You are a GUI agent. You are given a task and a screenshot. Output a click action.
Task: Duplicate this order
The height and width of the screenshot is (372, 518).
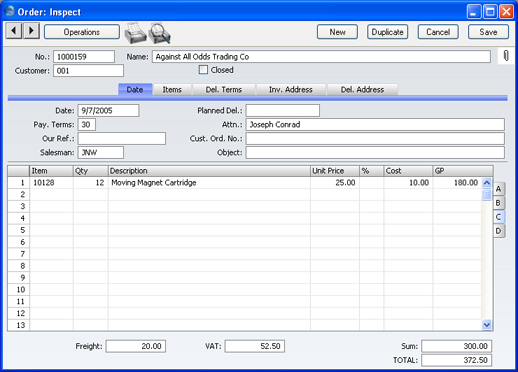(x=388, y=32)
